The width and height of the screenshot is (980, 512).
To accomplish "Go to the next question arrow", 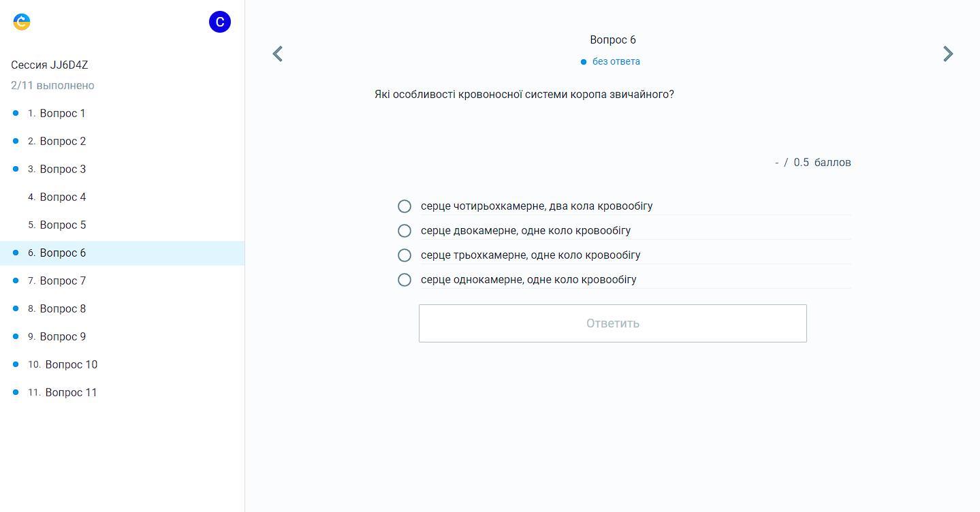I will (947, 54).
